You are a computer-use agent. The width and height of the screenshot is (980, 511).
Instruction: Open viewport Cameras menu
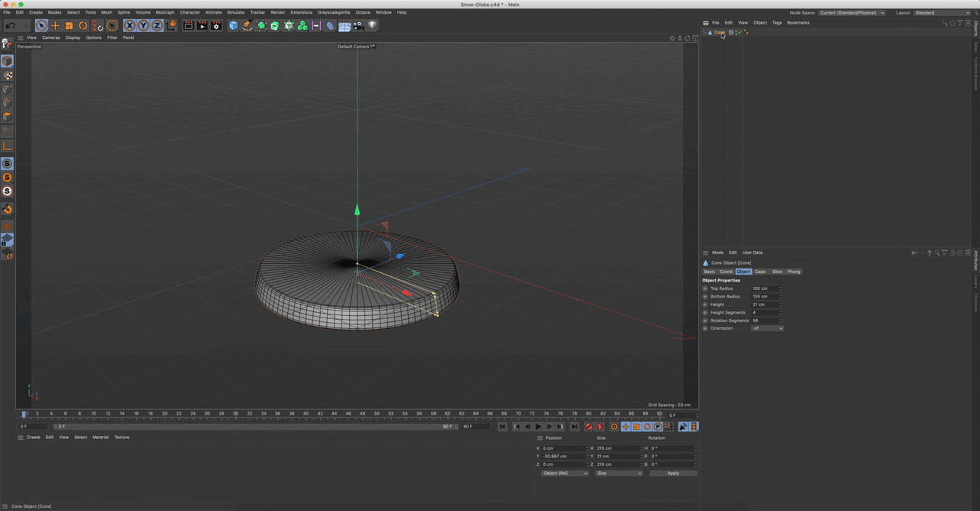(51, 37)
